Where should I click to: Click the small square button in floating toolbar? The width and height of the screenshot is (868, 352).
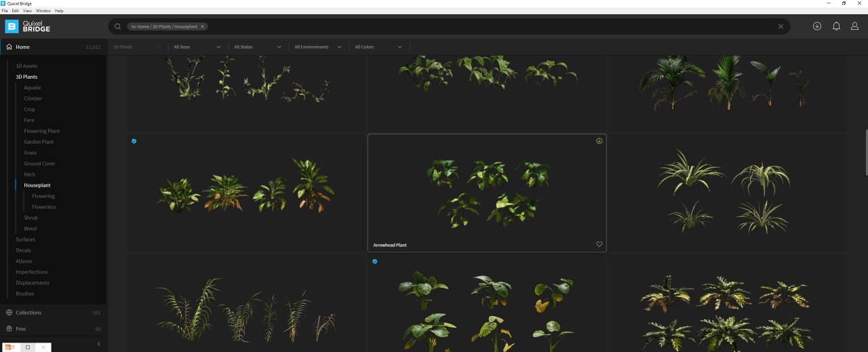coord(28,347)
